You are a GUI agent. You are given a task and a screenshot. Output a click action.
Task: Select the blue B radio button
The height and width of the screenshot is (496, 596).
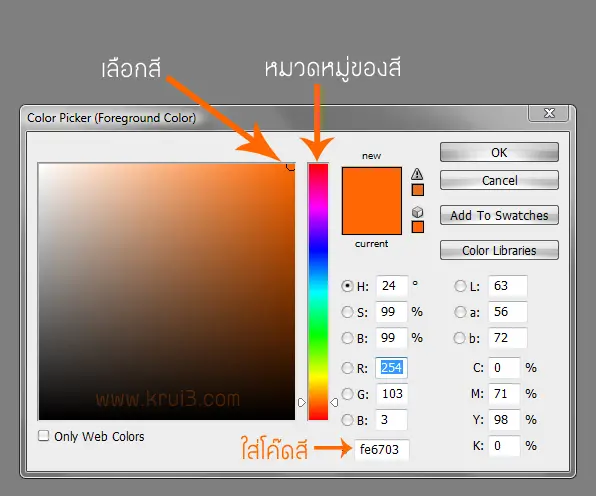coord(347,420)
